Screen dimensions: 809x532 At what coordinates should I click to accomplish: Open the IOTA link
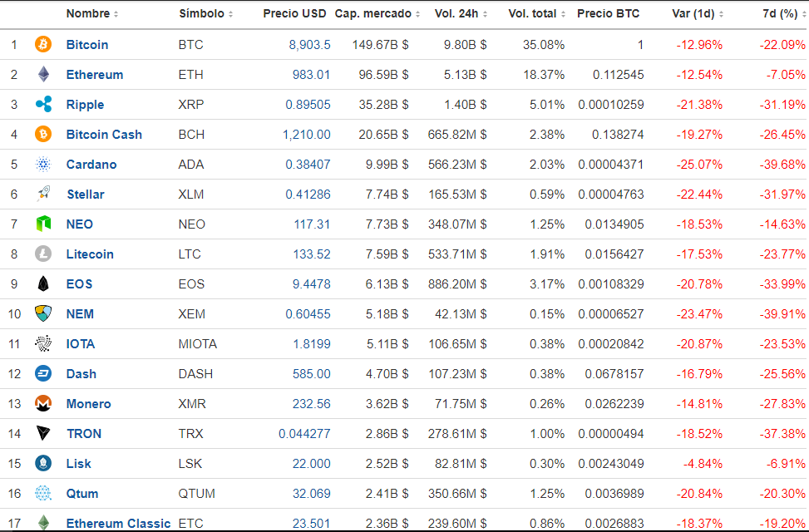[81, 344]
